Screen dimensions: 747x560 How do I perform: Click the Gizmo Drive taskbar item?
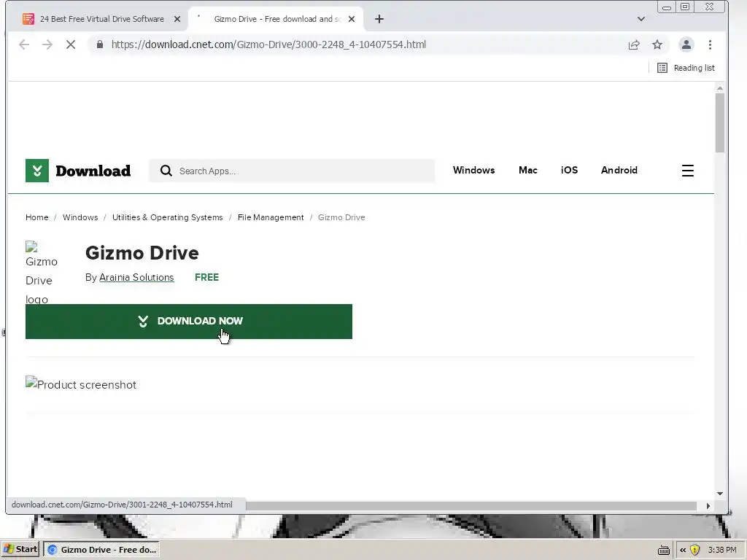pos(101,550)
